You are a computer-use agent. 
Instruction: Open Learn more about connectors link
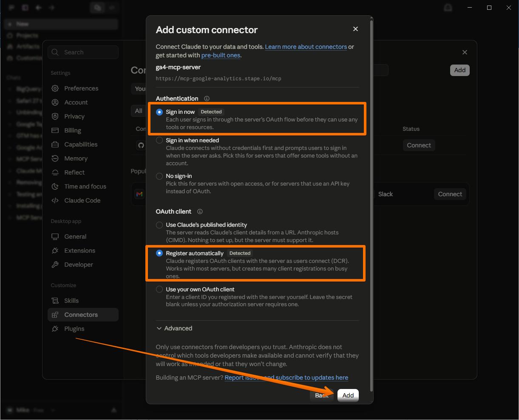point(306,47)
